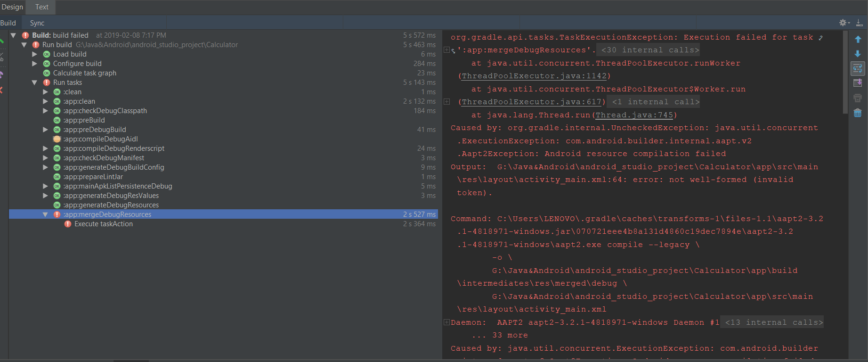
Task: Switch to the Design tab
Action: 12,7
